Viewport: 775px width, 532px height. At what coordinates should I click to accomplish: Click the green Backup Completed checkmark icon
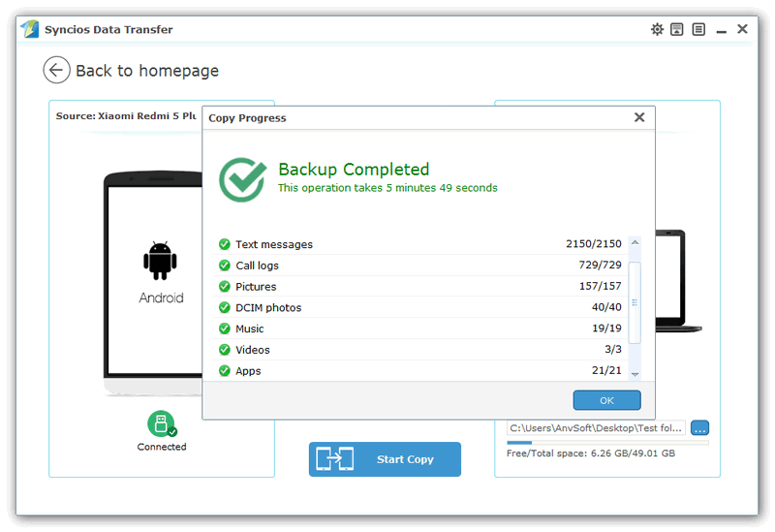pyautogui.click(x=243, y=179)
